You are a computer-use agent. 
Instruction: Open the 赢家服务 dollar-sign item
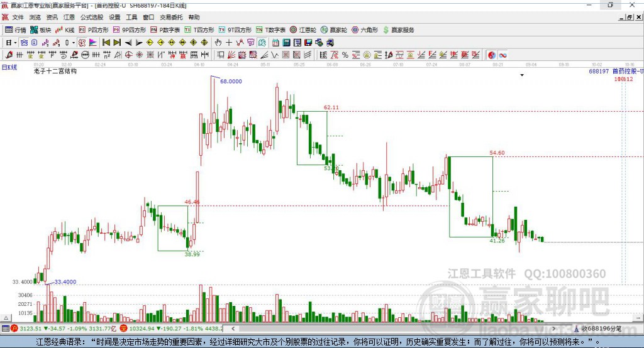pyautogui.click(x=398, y=30)
